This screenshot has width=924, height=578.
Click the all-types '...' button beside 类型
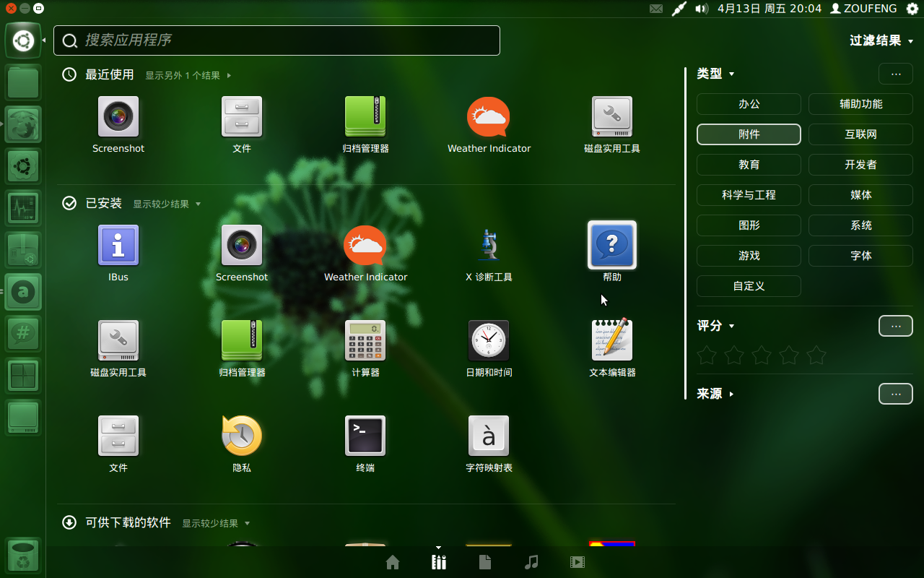pyautogui.click(x=896, y=74)
